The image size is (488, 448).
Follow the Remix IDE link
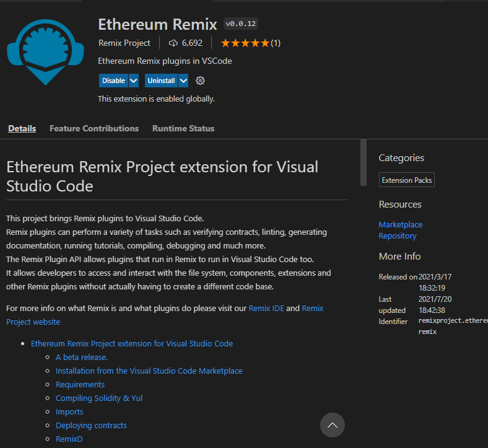[x=266, y=308]
